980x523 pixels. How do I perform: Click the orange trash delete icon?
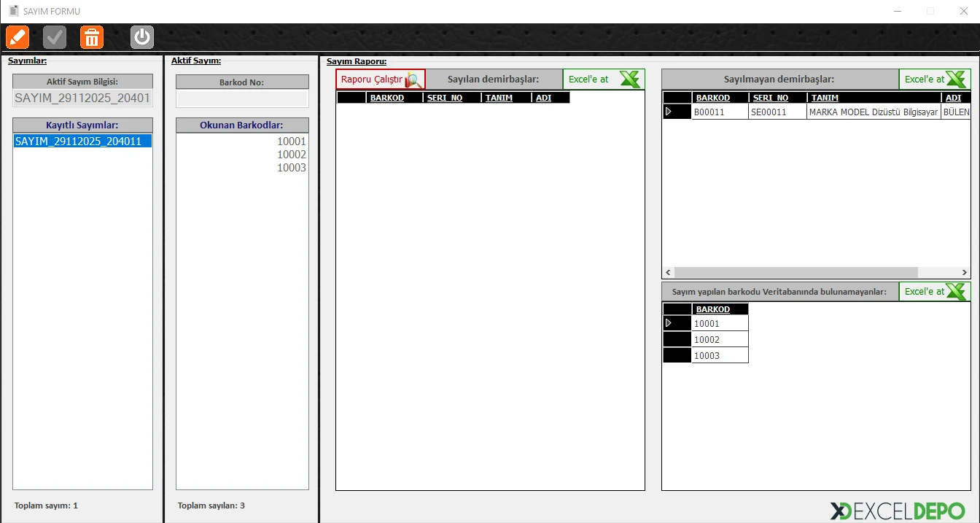[x=92, y=37]
